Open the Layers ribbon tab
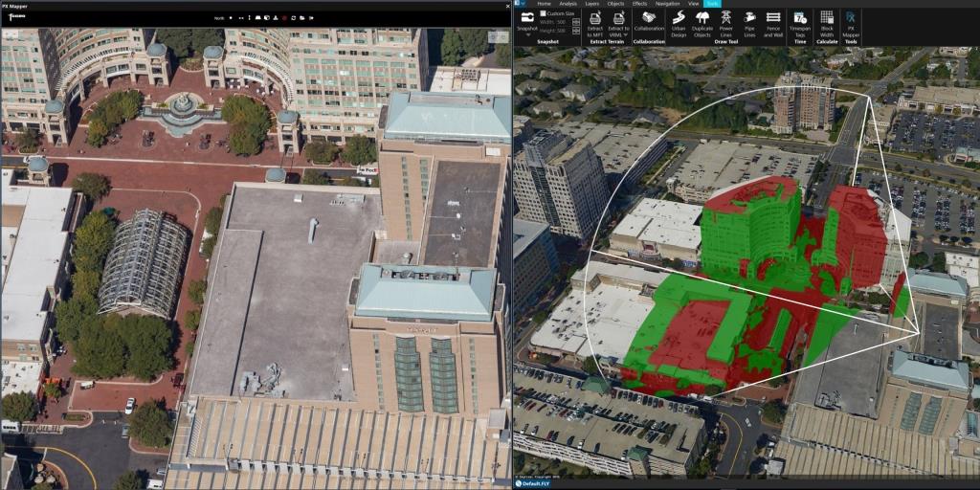Screen dimensions: 980x490 tap(591, 4)
